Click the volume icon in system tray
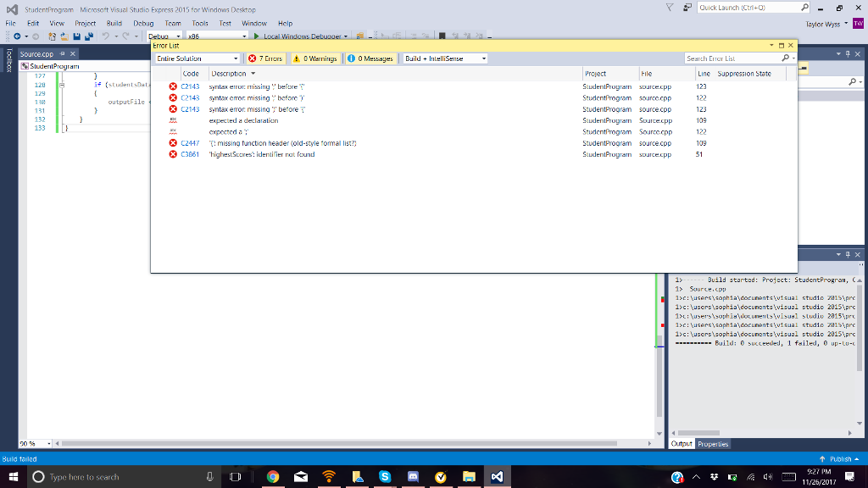 (768, 477)
